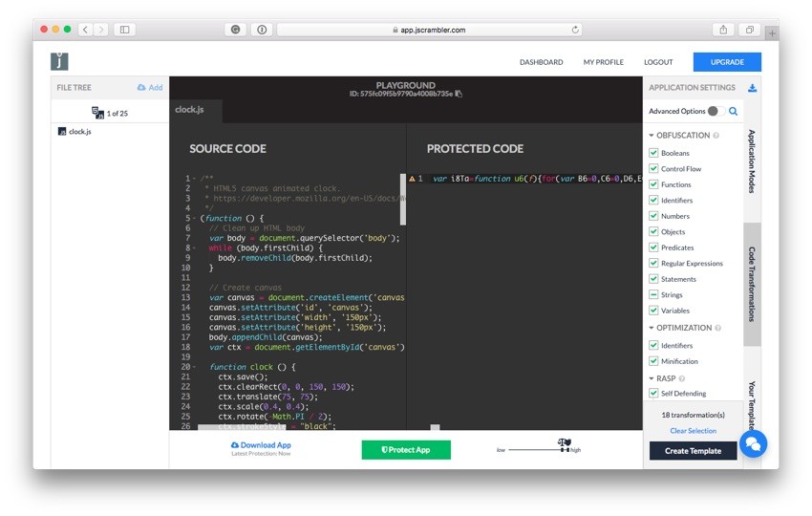
Task: Open a new tab with plus icon
Action: 772,33
